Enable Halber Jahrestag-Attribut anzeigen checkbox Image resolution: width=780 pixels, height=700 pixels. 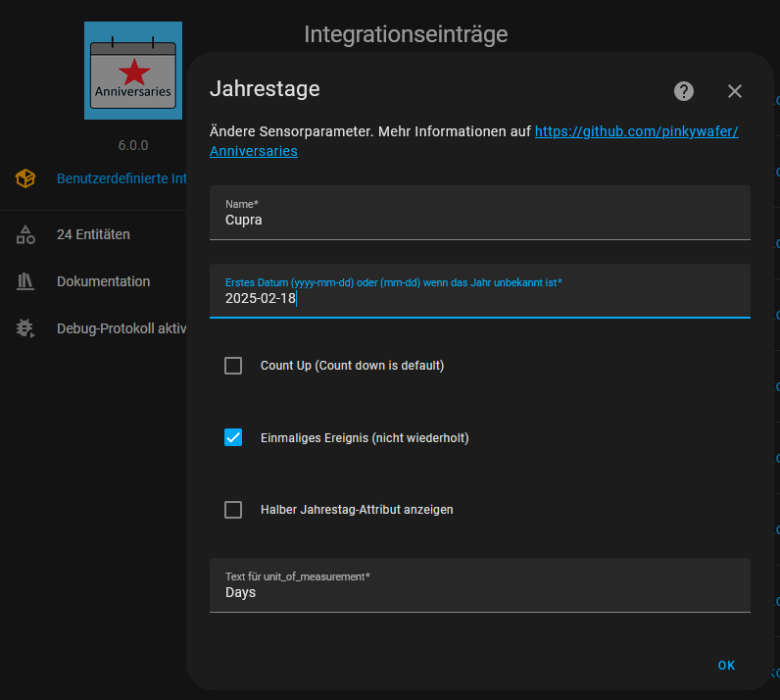[233, 510]
